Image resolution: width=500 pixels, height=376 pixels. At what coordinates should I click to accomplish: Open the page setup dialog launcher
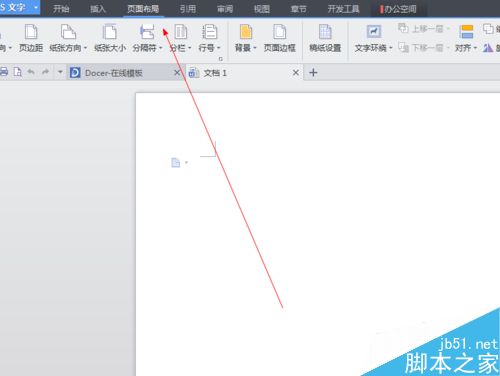221,59
